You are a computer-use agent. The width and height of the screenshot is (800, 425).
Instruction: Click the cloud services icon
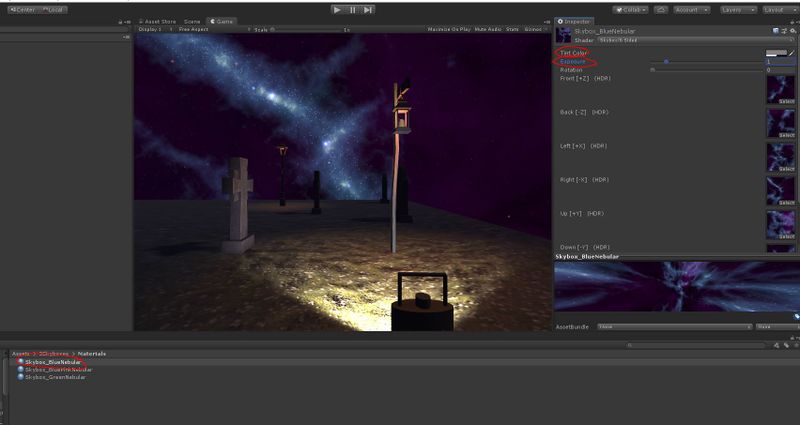pyautogui.click(x=661, y=10)
